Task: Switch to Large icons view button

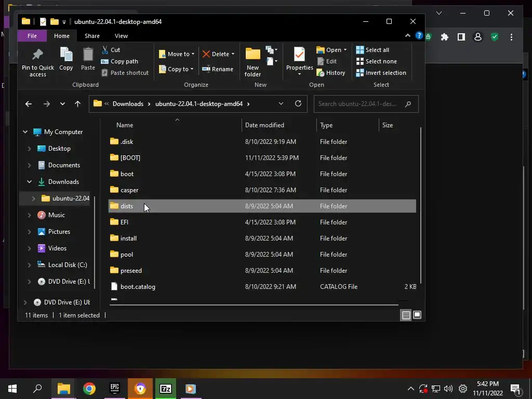Action: pos(417,315)
